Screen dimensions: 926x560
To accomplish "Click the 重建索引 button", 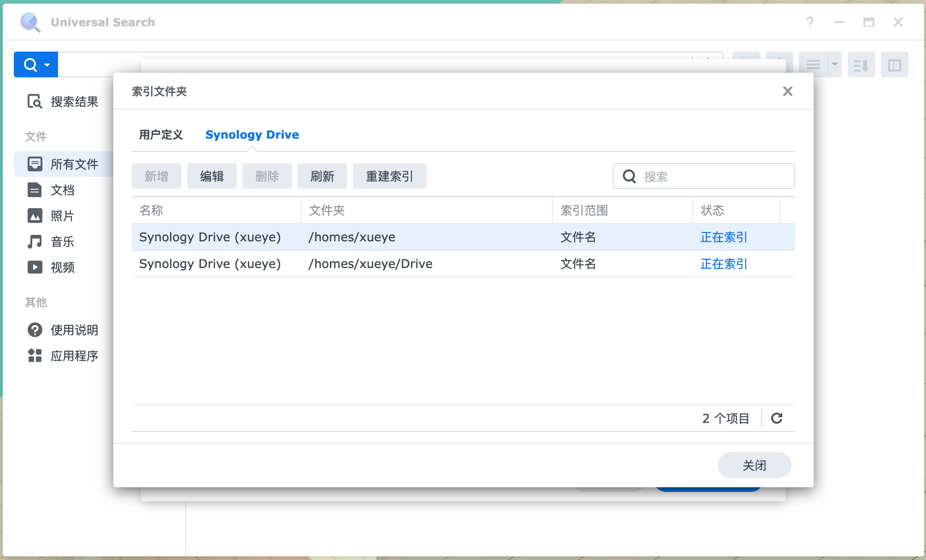I will (x=389, y=176).
